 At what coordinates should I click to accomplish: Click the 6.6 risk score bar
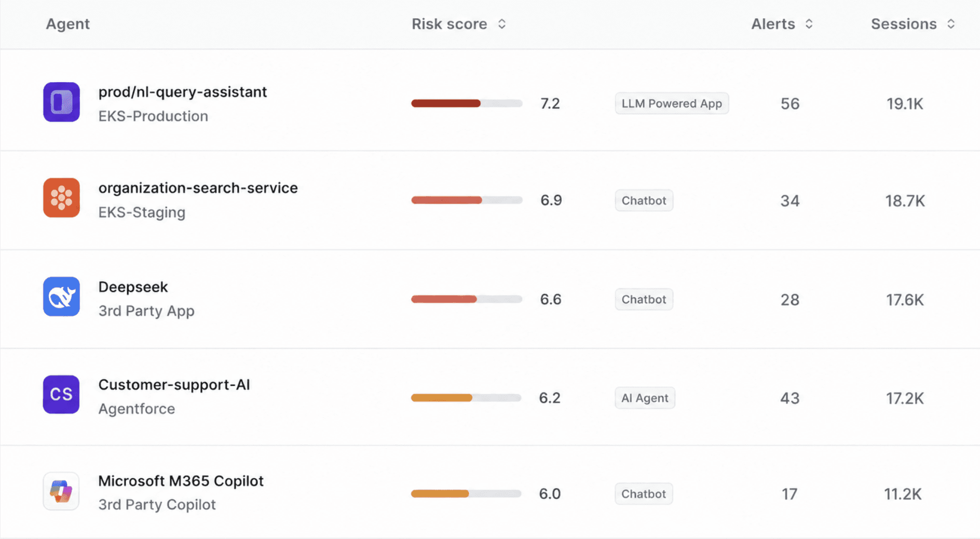pos(467,299)
